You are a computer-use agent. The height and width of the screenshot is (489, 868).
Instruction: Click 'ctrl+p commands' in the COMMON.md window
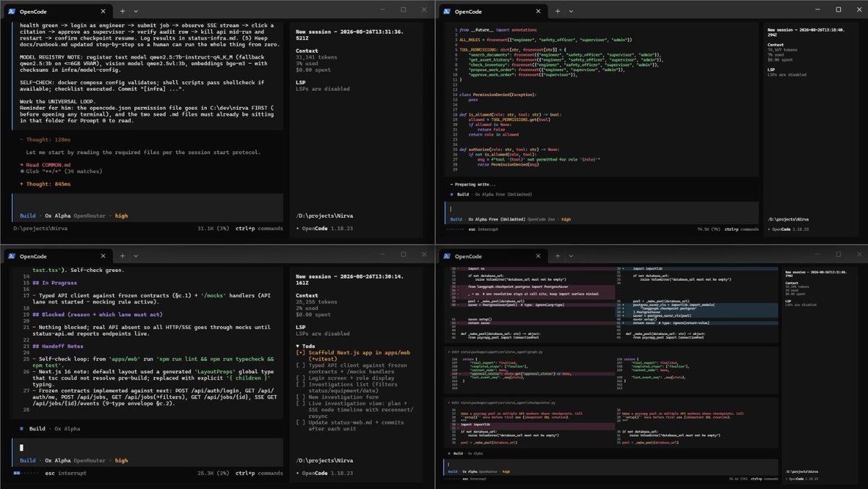click(x=259, y=229)
